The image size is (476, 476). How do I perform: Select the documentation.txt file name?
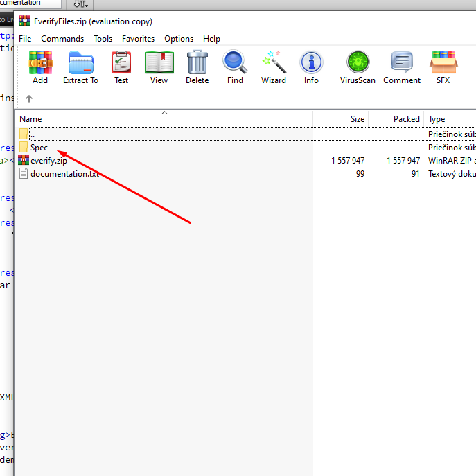[64, 174]
